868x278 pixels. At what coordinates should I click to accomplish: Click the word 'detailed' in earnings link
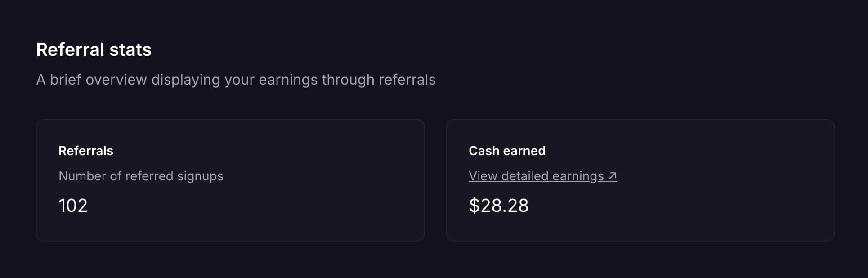click(x=525, y=176)
